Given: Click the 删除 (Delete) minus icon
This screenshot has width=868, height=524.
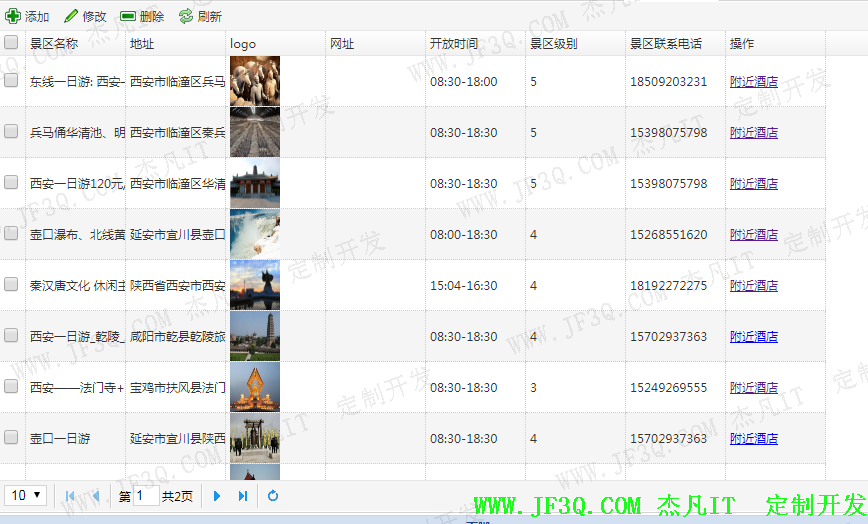Looking at the screenshot, I should coord(128,16).
